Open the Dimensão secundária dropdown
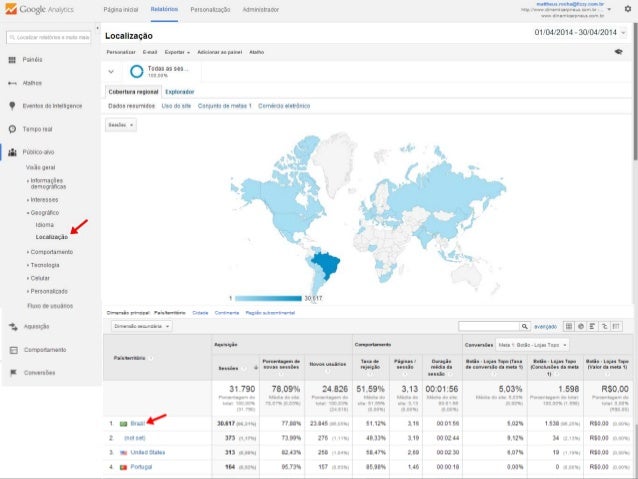The width and height of the screenshot is (638, 479). coord(141,326)
